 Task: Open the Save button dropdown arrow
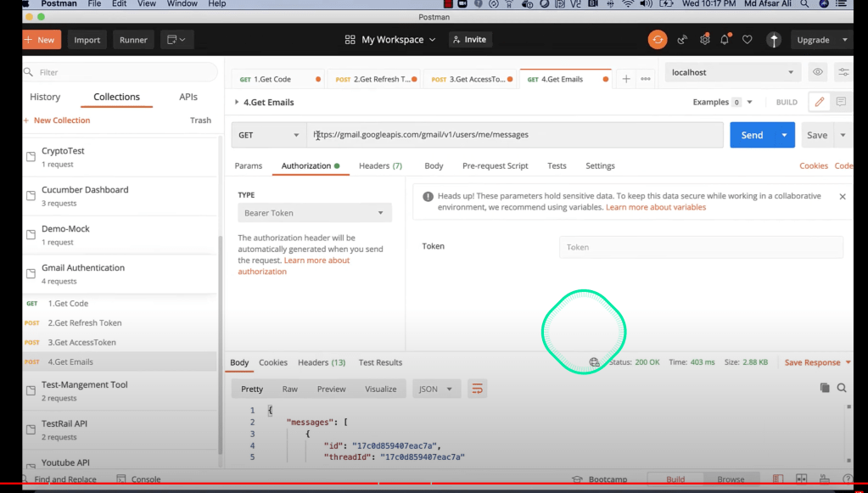tap(843, 135)
